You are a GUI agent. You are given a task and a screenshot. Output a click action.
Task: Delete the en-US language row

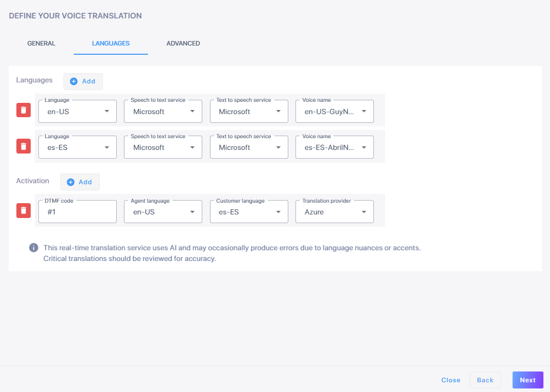tap(24, 110)
